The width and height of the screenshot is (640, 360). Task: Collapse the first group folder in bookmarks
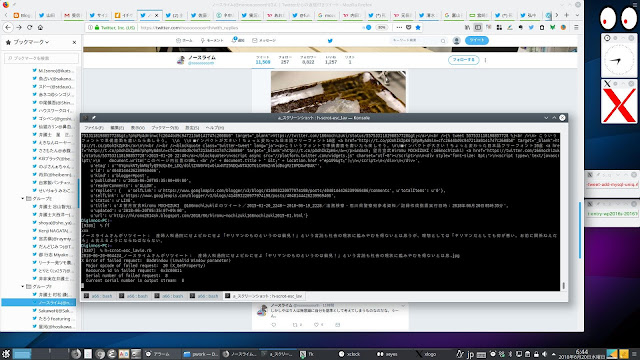23,198
